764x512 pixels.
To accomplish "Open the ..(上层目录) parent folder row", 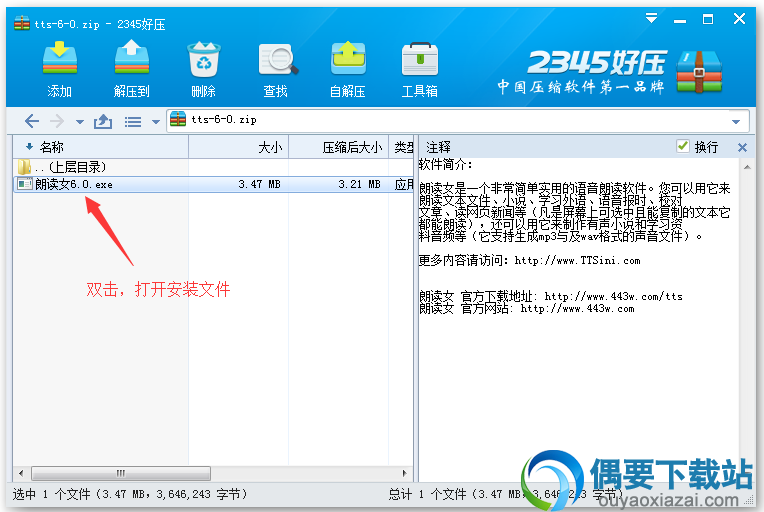I will tap(213, 167).
